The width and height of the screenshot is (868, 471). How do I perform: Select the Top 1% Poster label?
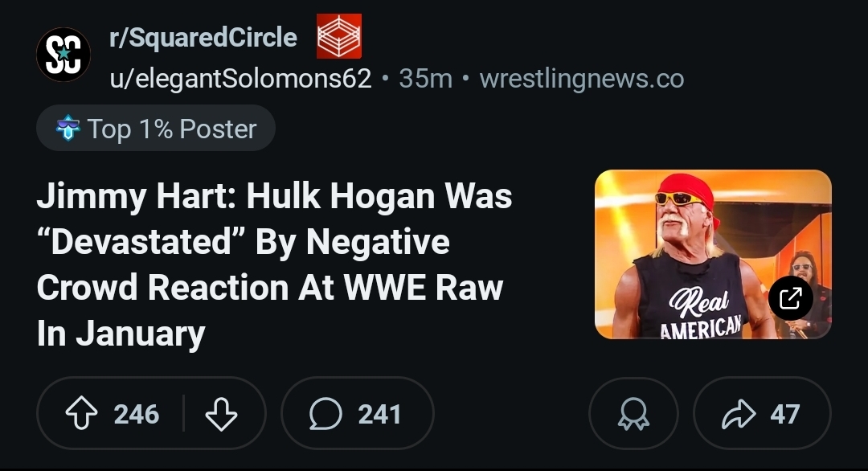pyautogui.click(x=171, y=129)
